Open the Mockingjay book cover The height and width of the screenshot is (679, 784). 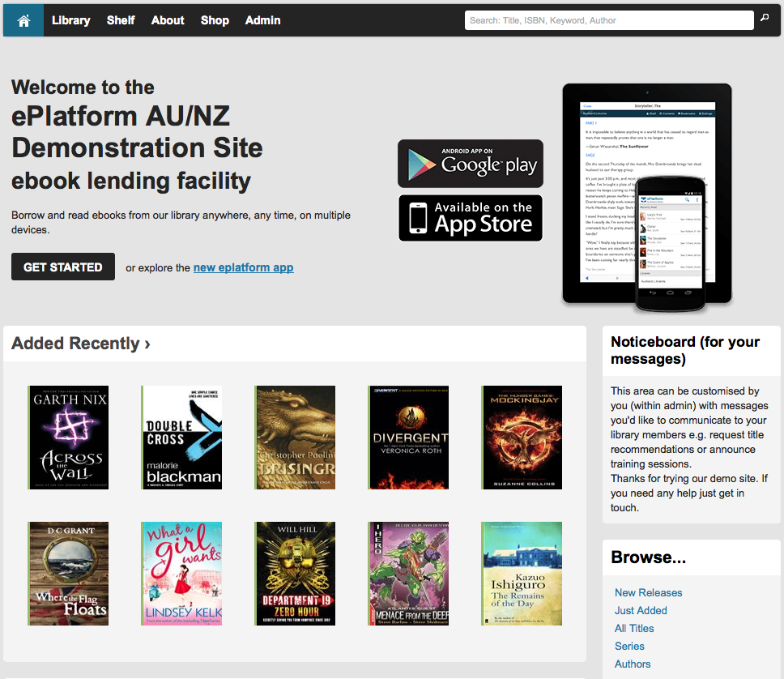coord(522,438)
